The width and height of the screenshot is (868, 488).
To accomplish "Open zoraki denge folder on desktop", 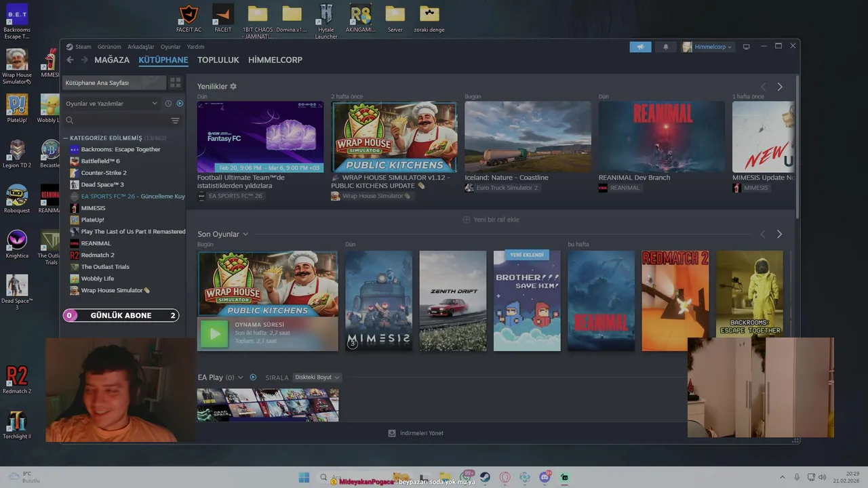I will pos(429,19).
